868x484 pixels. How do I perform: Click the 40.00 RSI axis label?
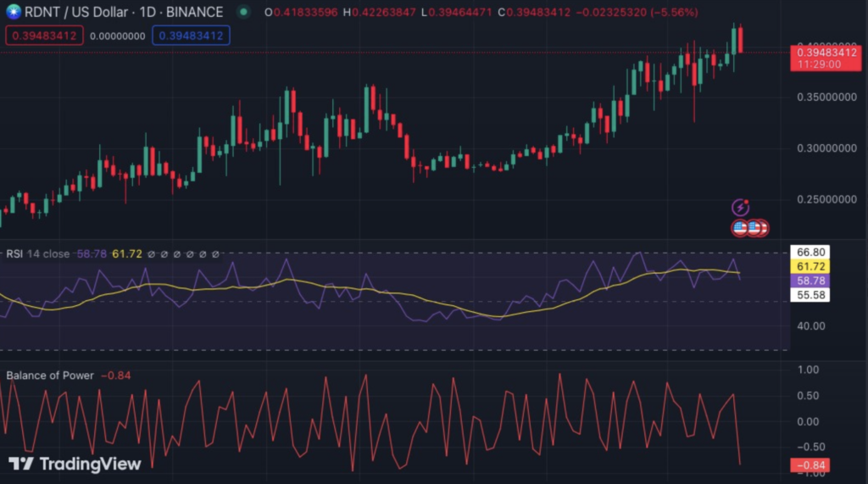[810, 326]
